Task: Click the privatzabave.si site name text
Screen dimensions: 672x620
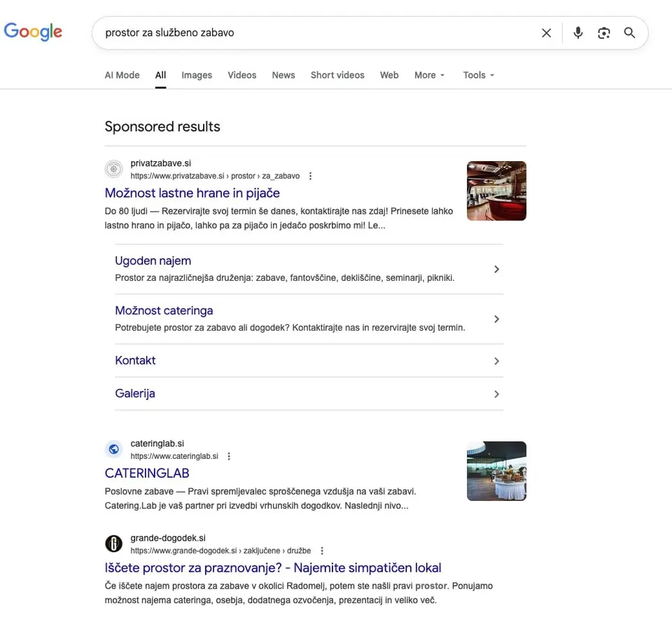Action: pos(161,163)
